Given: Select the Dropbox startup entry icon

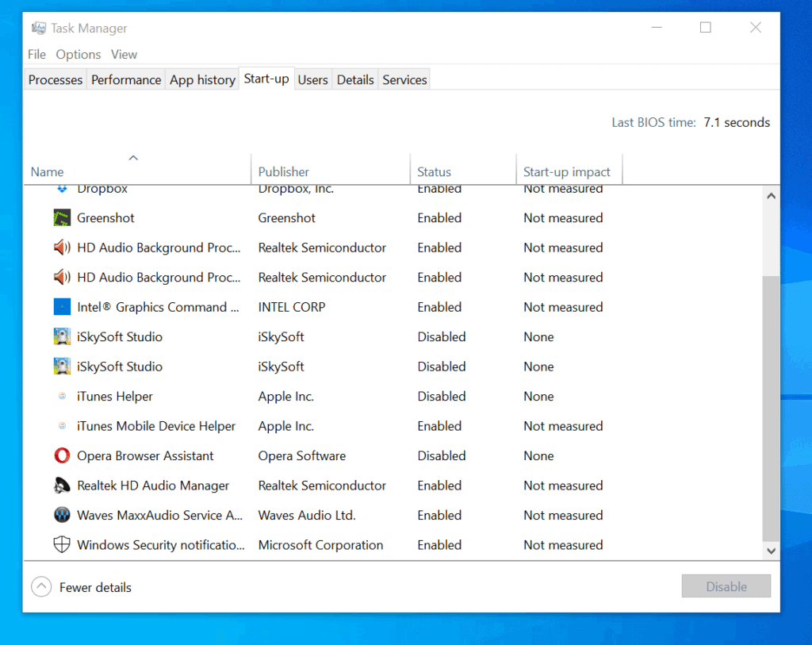Looking at the screenshot, I should click(63, 188).
